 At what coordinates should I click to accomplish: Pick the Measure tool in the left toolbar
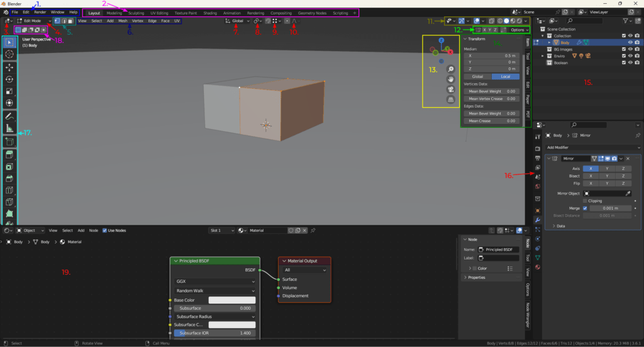click(x=9, y=128)
